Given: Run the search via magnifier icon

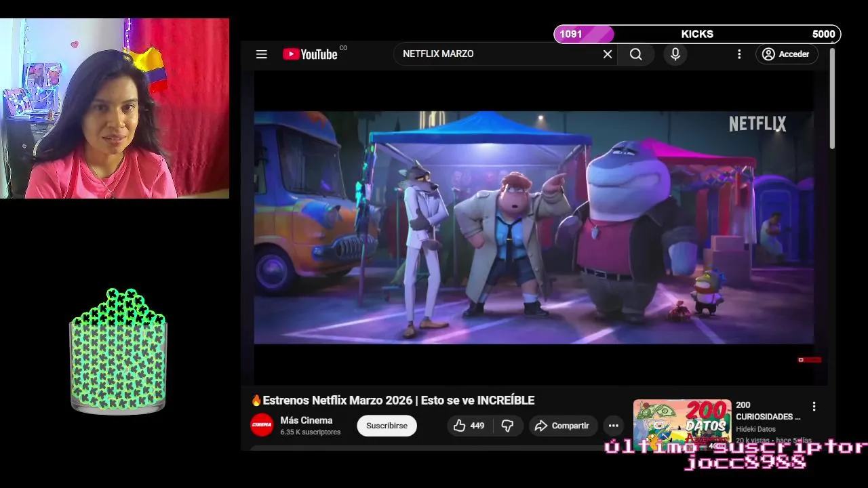Looking at the screenshot, I should (x=635, y=54).
